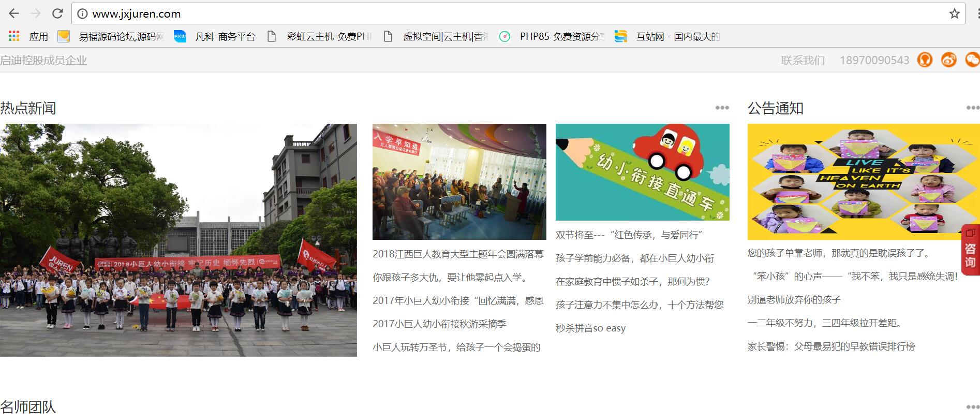Expand more 名师团队 via the dots icon

click(x=972, y=407)
